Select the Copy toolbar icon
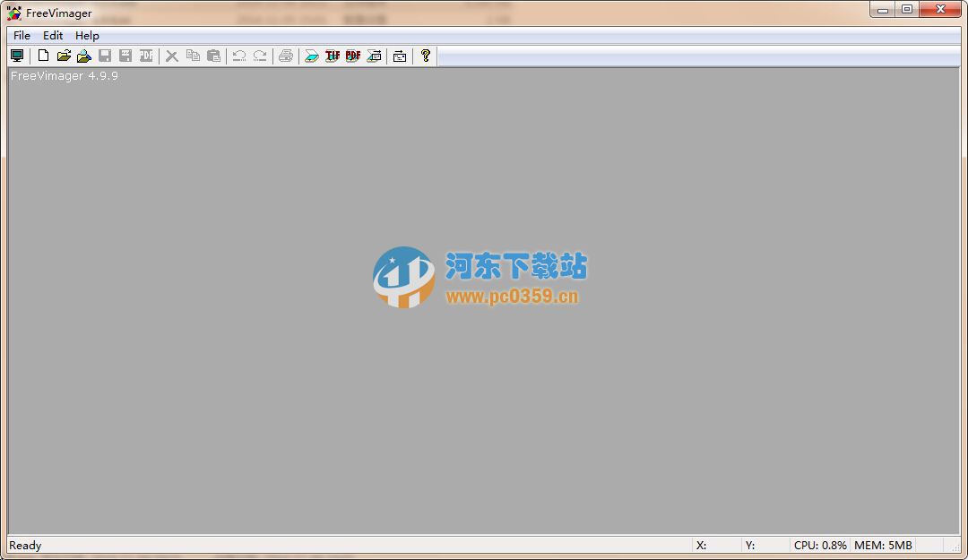The height and width of the screenshot is (560, 968). coord(193,56)
